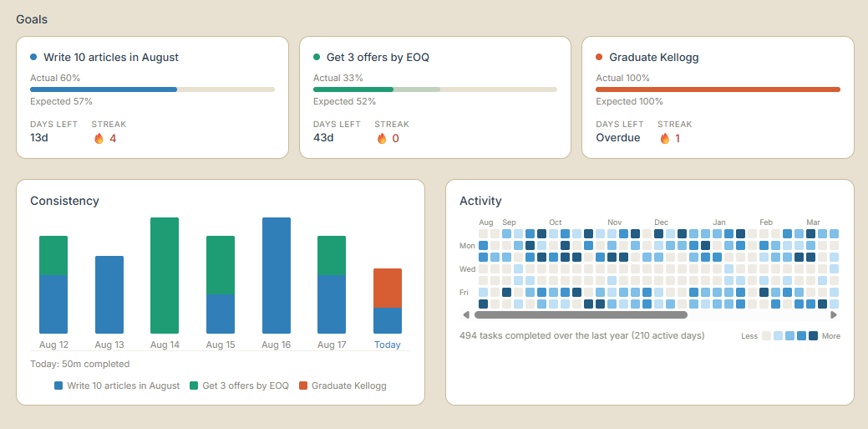
Task: Click the 'Actual 60%' label
Action: [x=55, y=78]
